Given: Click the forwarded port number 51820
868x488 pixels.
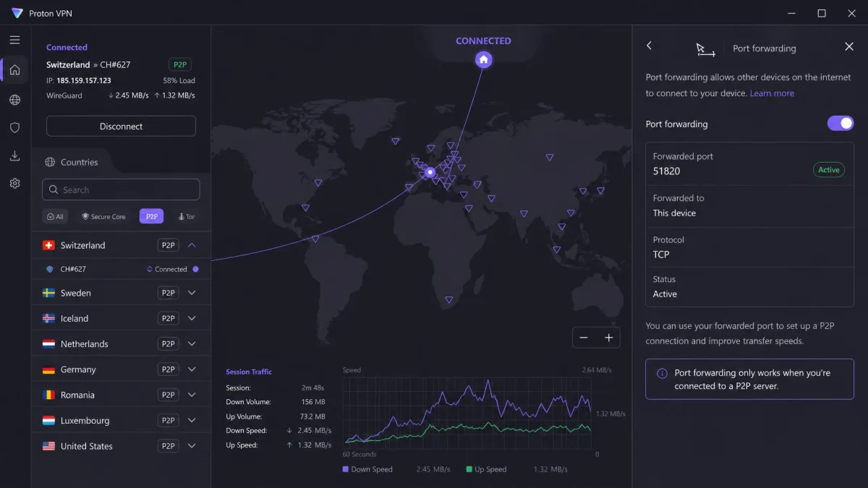Looking at the screenshot, I should tap(667, 171).
